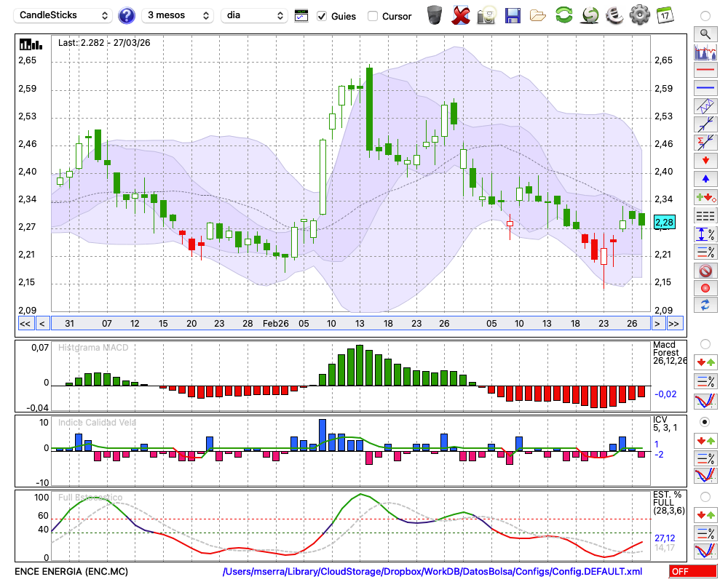Viewport: 728px width, 582px height.
Task: Select the radio button beside Macd Forest panel
Action: point(705,343)
